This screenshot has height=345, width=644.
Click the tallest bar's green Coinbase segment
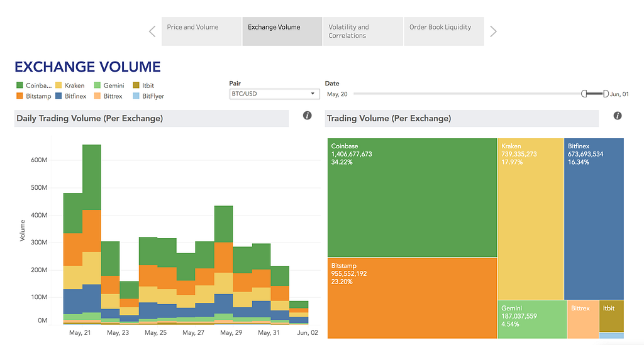92,176
